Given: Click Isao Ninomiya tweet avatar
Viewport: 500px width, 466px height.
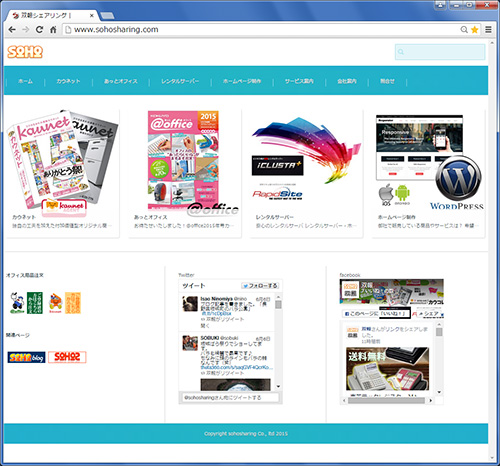Looking at the screenshot, I should (x=190, y=304).
